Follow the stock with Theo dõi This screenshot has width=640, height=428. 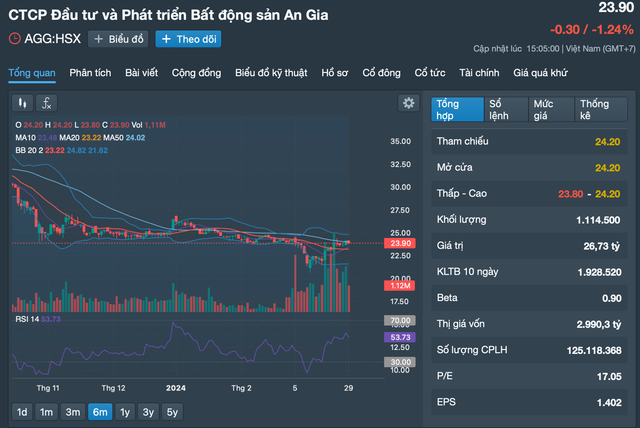(188, 39)
